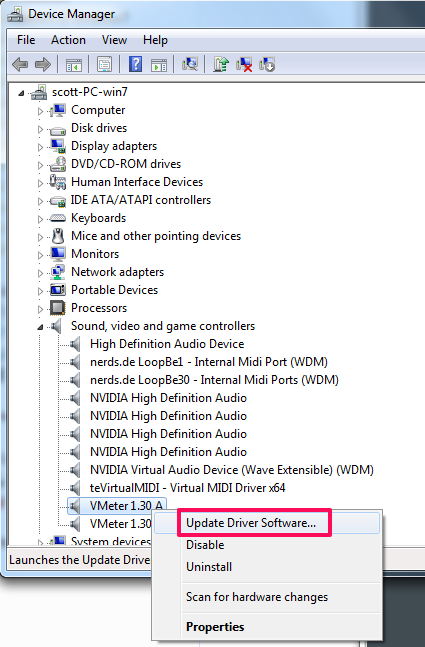Click the Back arrow toolbar button
Viewport: 425px width, 647px height.
20,64
